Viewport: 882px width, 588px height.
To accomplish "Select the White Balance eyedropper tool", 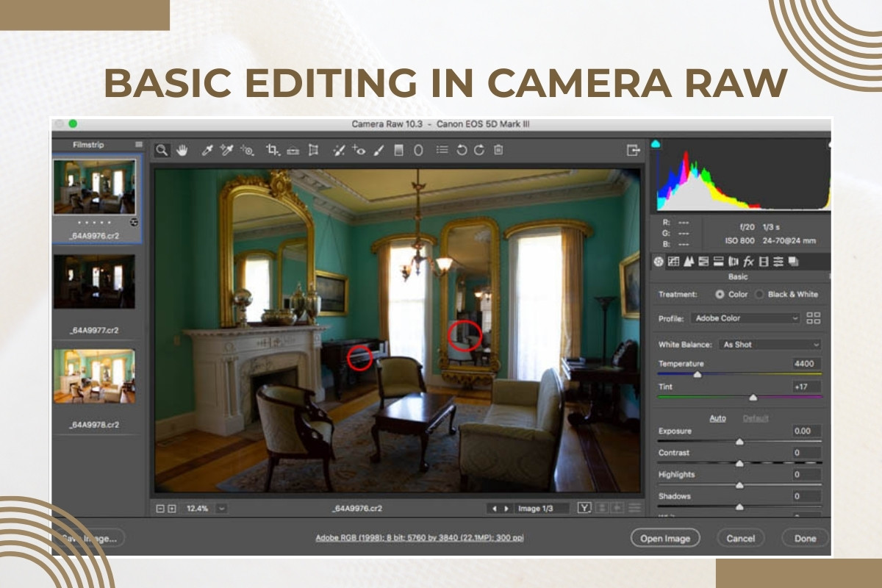I will pos(207,150).
